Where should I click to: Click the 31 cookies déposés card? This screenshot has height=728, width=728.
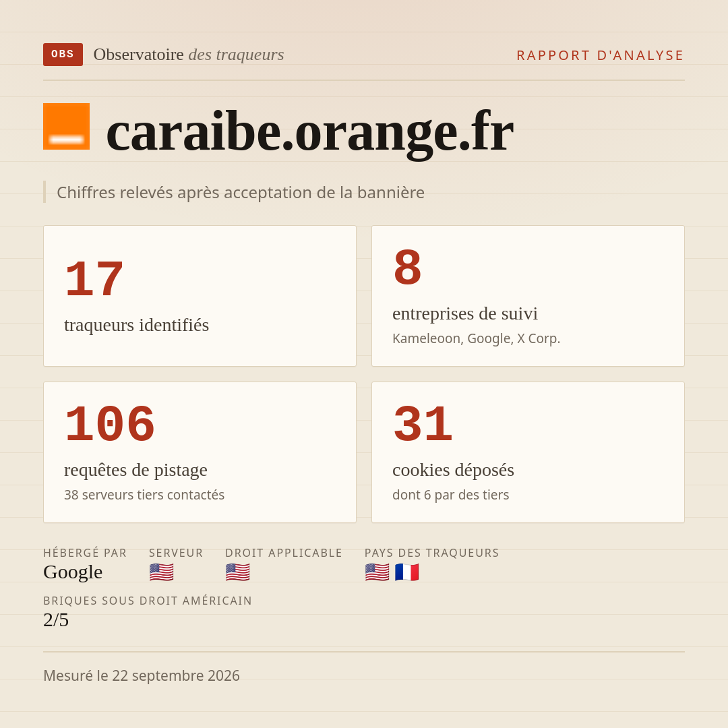(x=528, y=452)
